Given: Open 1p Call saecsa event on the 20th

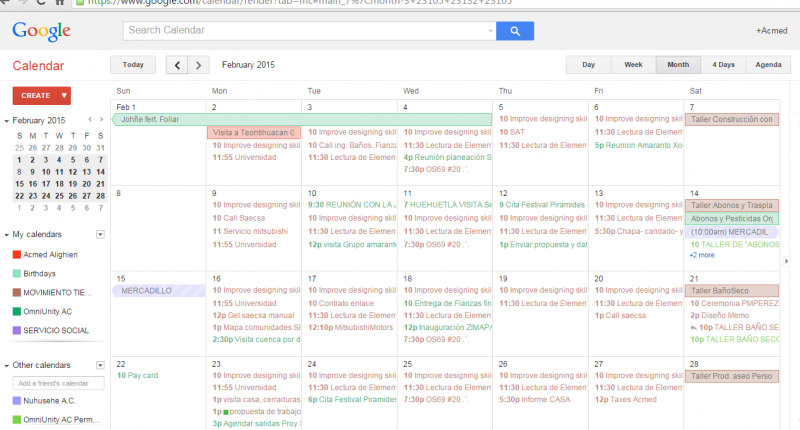Looking at the screenshot, I should (x=620, y=315).
